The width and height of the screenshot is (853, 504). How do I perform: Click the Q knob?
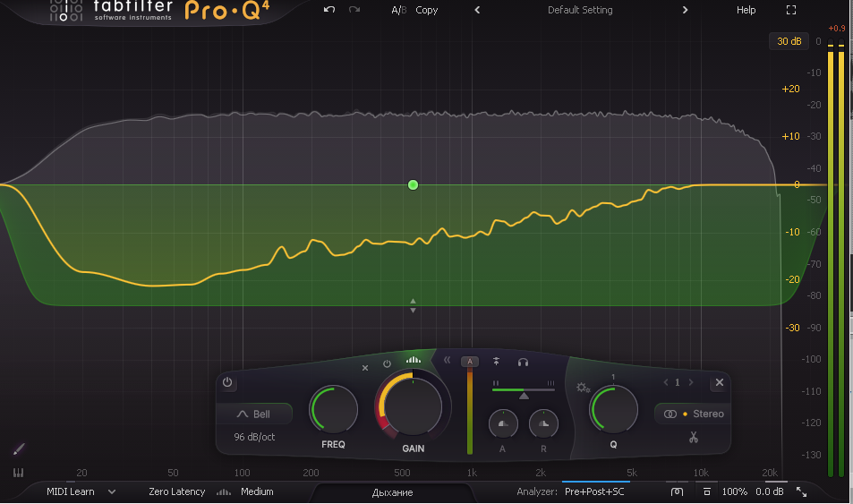click(613, 409)
